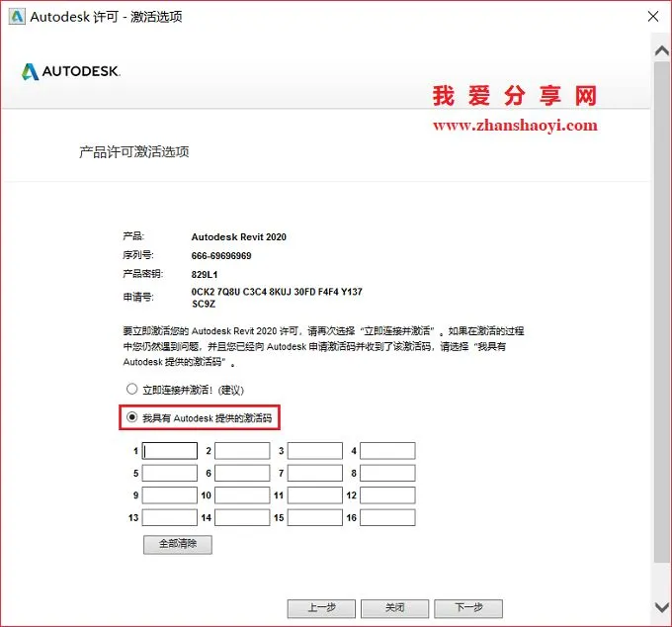Image resolution: width=672 pixels, height=627 pixels.
Task: Click activation code field 10
Action: coord(242,495)
